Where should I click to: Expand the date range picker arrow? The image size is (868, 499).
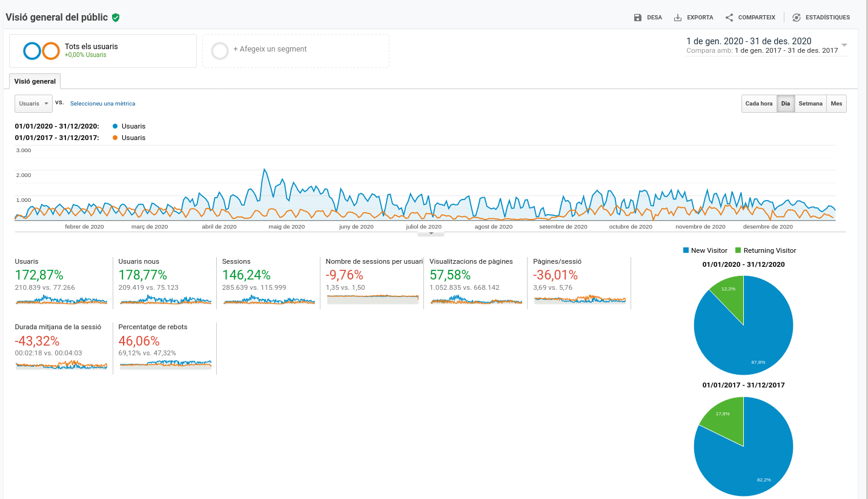[x=844, y=45]
